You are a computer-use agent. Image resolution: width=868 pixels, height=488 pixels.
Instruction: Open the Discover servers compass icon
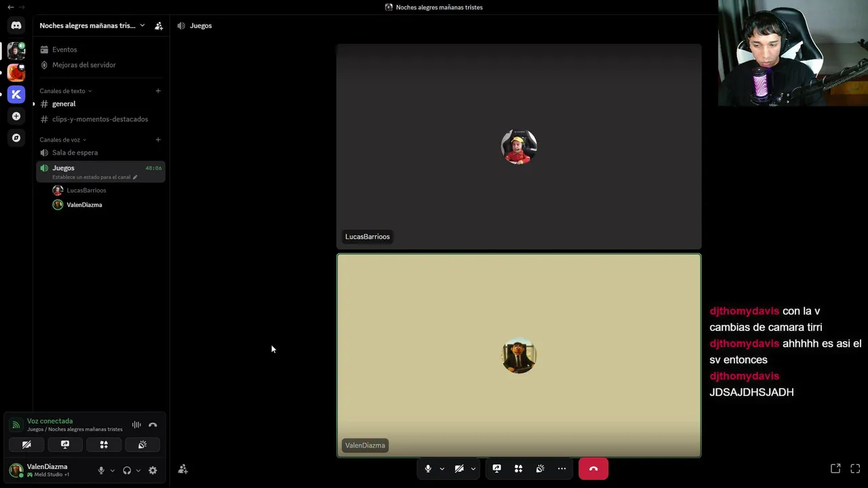point(16,138)
